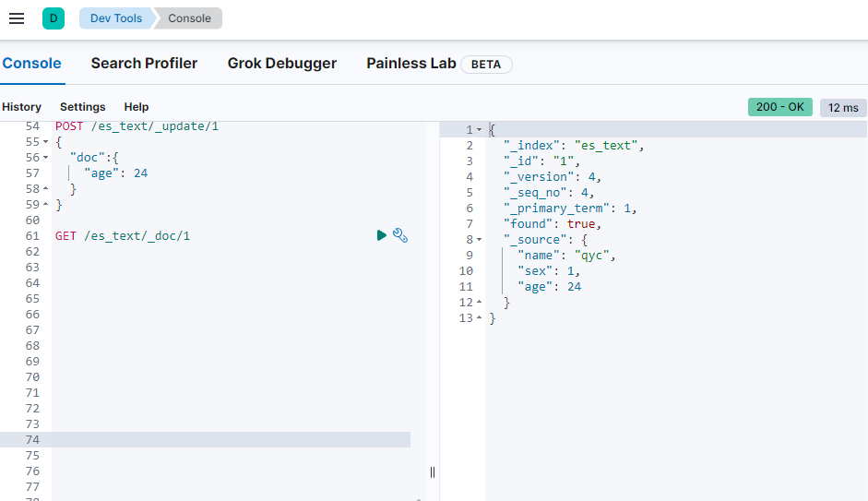Open the Painless Lab tab
This screenshot has width=868, height=501.
pos(411,64)
